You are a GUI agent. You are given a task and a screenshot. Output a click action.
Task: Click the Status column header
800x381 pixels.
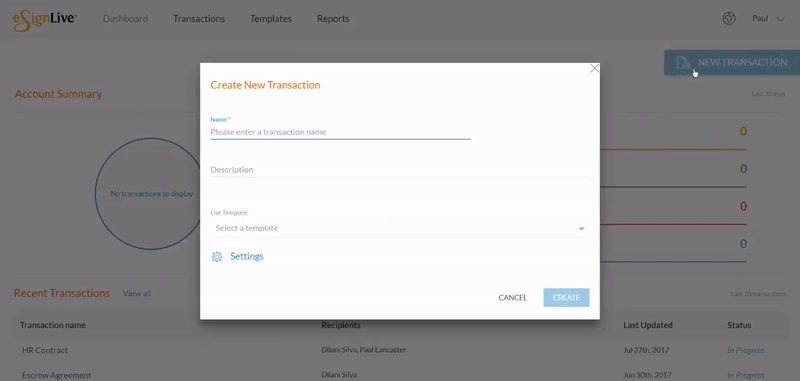(739, 325)
